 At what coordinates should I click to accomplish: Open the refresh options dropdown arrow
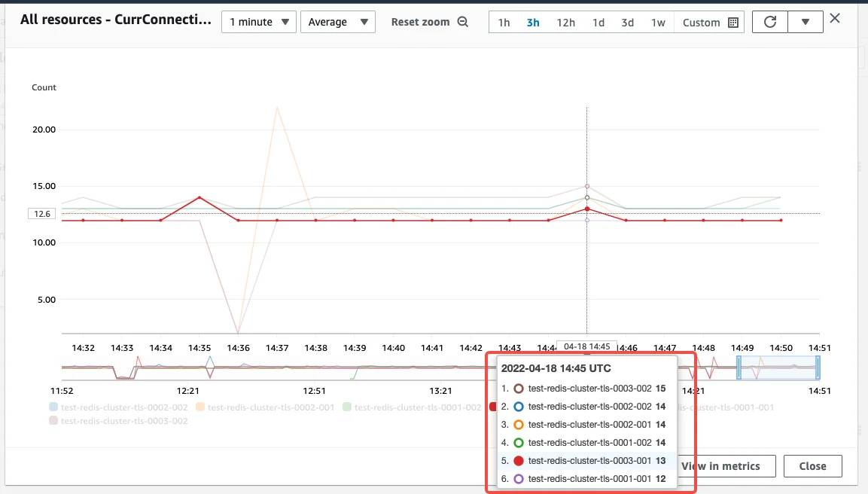[805, 22]
